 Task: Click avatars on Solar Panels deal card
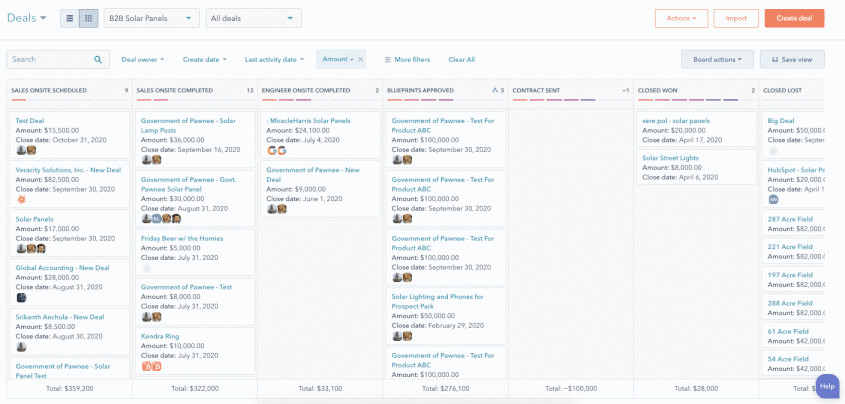click(31, 248)
